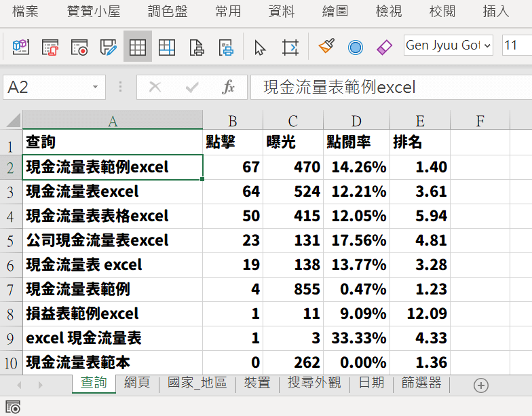Select row 5 header
532x416 pixels.
10,241
